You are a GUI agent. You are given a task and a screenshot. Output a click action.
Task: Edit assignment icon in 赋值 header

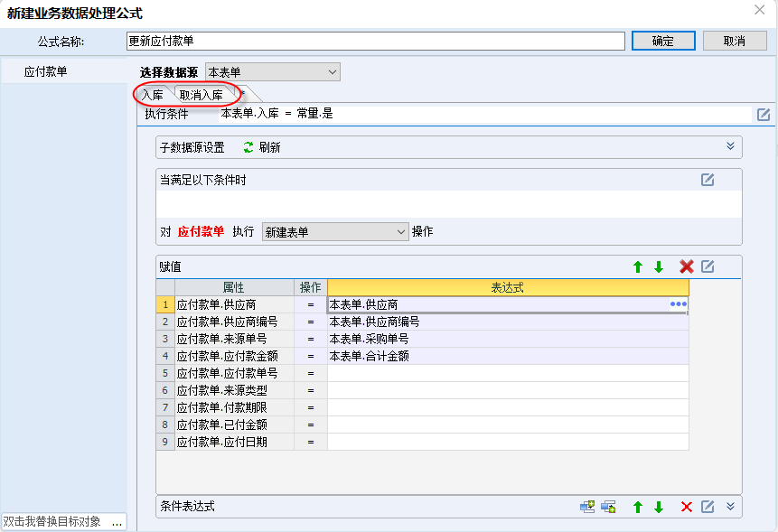tap(708, 266)
